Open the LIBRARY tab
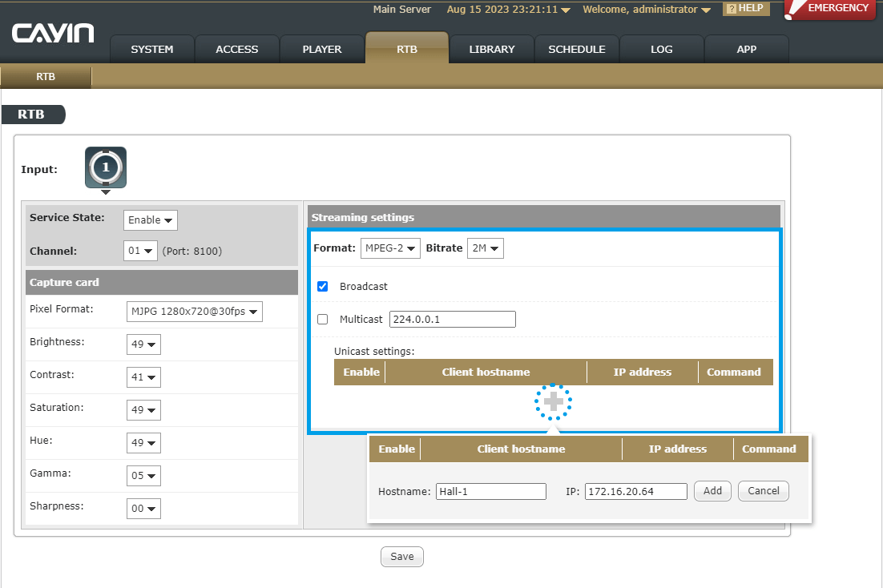This screenshot has width=883, height=588. pos(492,49)
